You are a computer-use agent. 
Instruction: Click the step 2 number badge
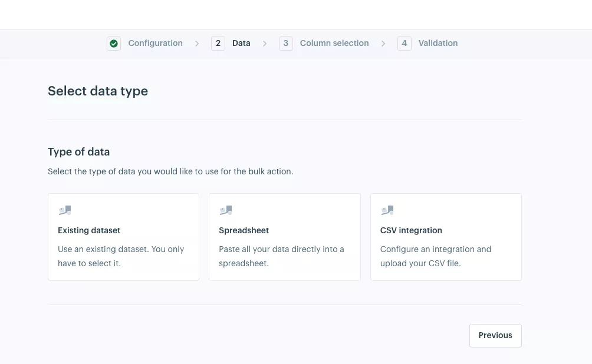[x=218, y=43]
